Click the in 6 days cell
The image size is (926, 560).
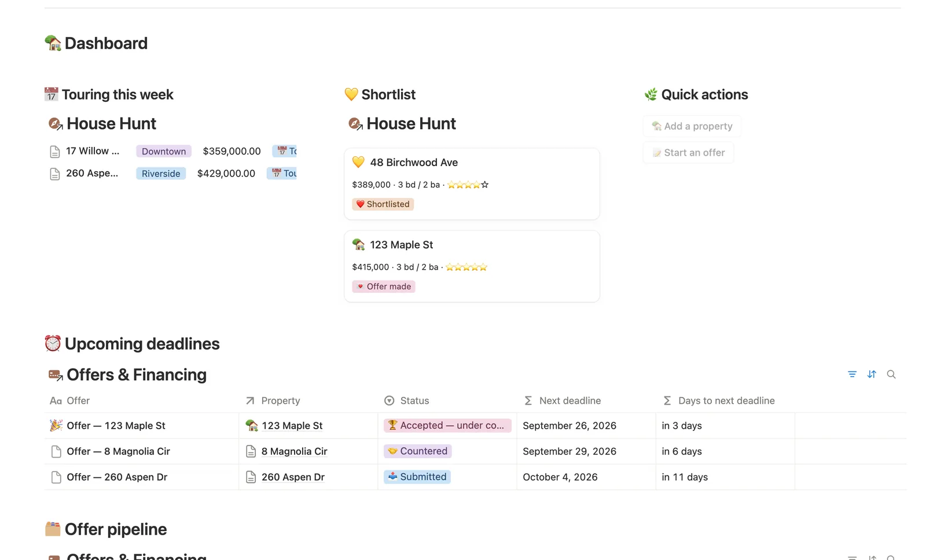click(x=725, y=451)
